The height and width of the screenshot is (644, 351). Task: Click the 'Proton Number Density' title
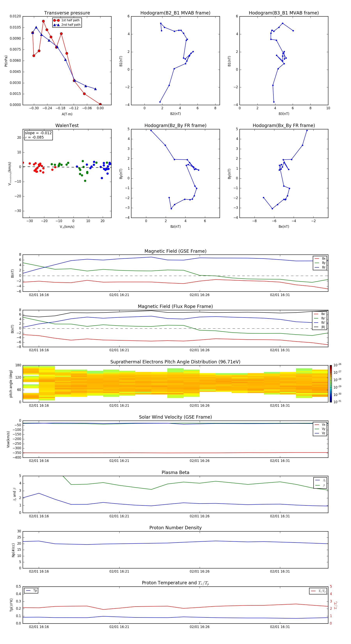175,528
